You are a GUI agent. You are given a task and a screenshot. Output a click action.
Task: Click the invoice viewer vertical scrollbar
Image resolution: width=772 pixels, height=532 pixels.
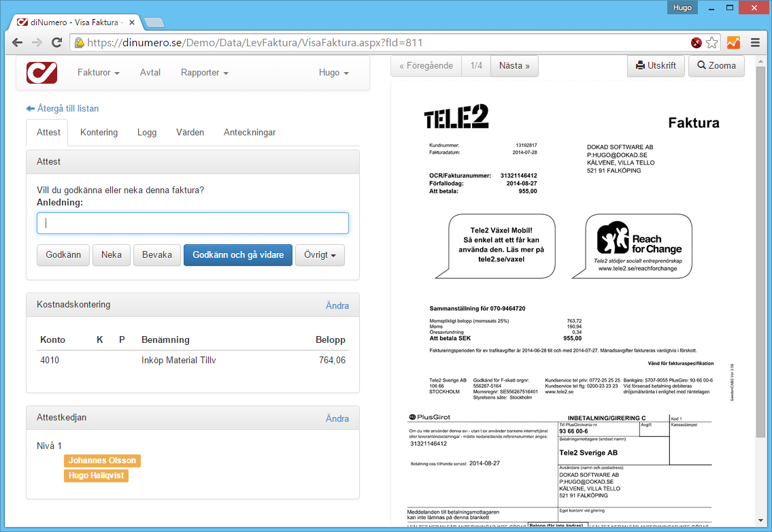click(760, 251)
